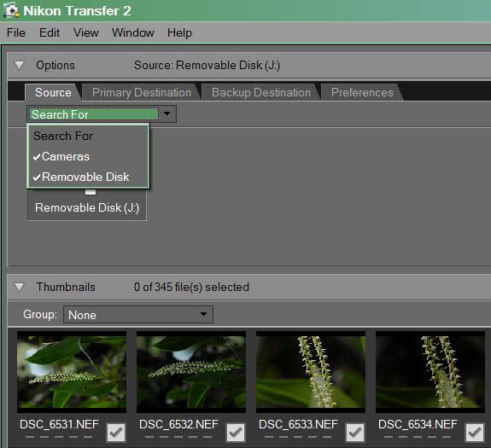
Task: Click the Nikon Transfer 2 app icon
Action: 11,10
